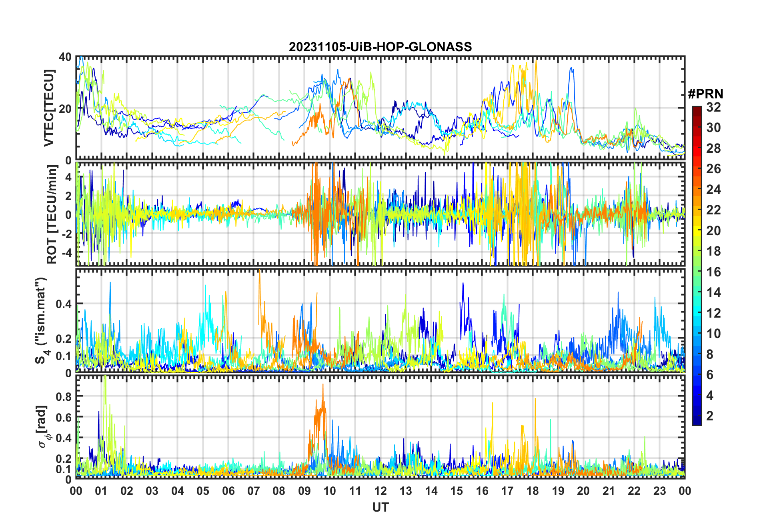Click the sigma phi y-axis tick 0.8
This screenshot has width=761, height=532.
pyautogui.click(x=64, y=396)
